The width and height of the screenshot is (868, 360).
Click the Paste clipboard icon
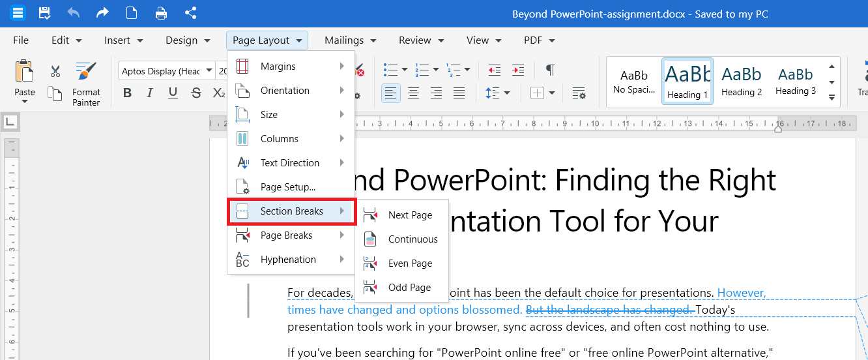click(25, 71)
